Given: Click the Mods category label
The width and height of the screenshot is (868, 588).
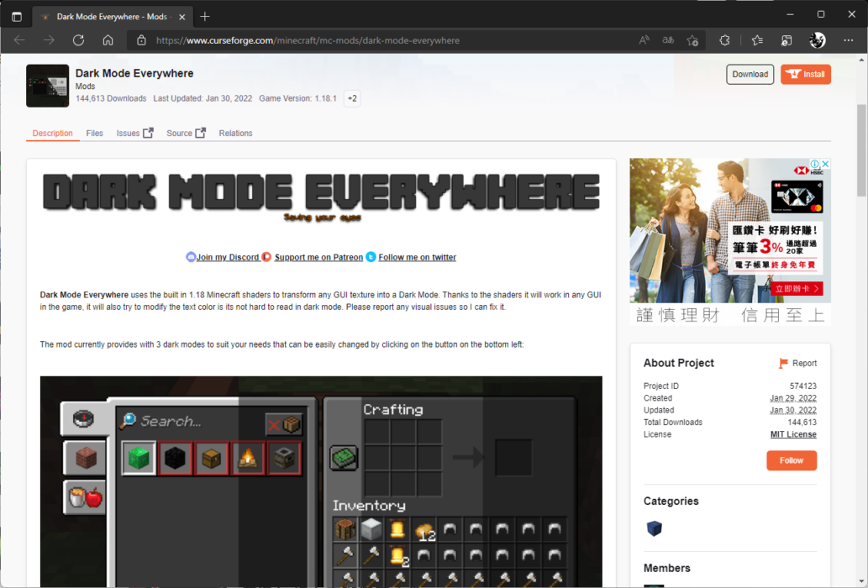Looking at the screenshot, I should [x=85, y=87].
